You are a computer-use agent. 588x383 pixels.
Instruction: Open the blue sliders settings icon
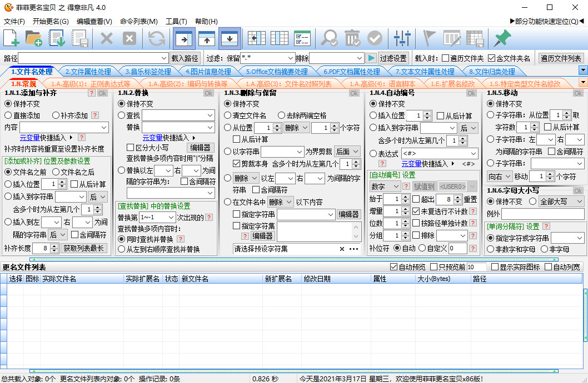[x=402, y=38]
